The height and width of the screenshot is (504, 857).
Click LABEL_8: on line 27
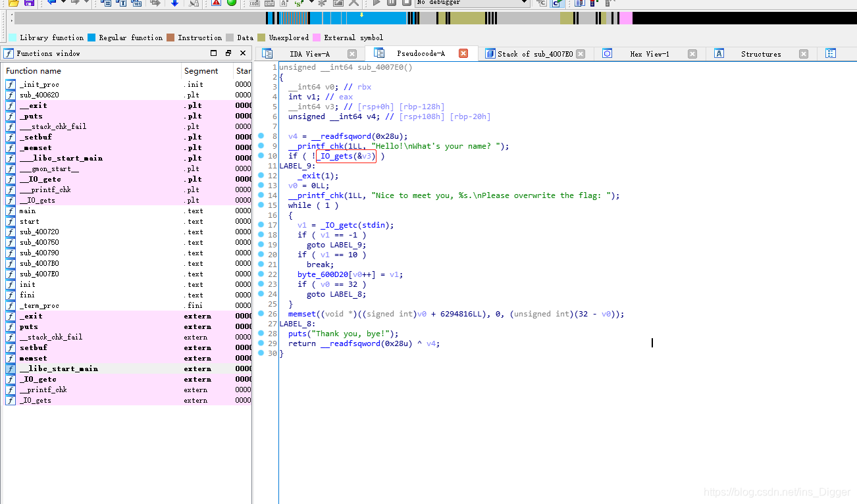click(x=298, y=324)
